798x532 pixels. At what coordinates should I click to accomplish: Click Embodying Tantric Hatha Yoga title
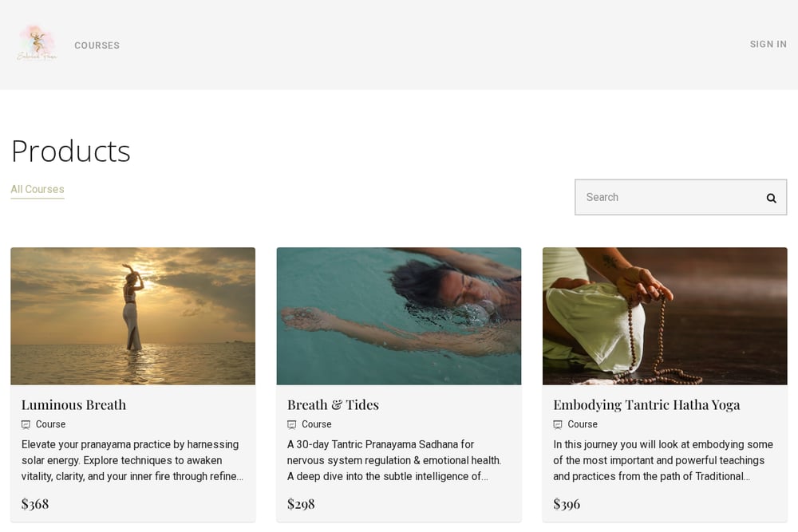[646, 405]
